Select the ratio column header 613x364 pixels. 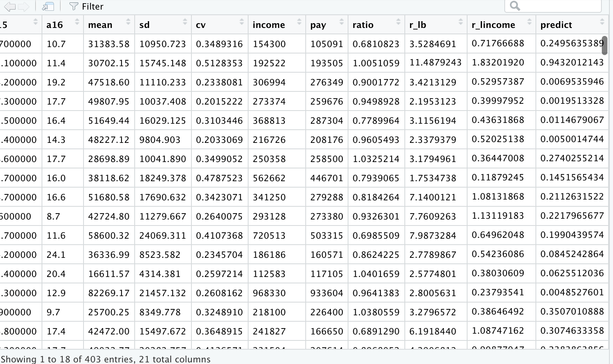(376, 25)
